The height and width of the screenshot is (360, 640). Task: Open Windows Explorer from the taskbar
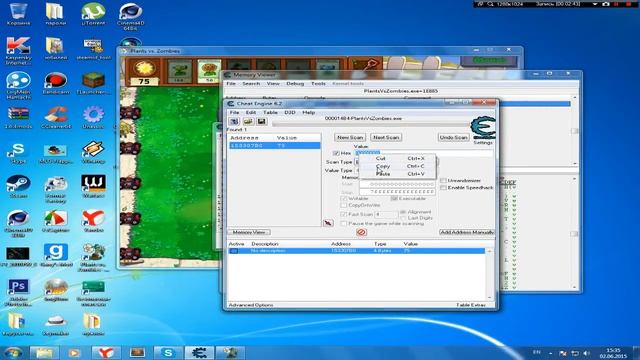(x=44, y=353)
